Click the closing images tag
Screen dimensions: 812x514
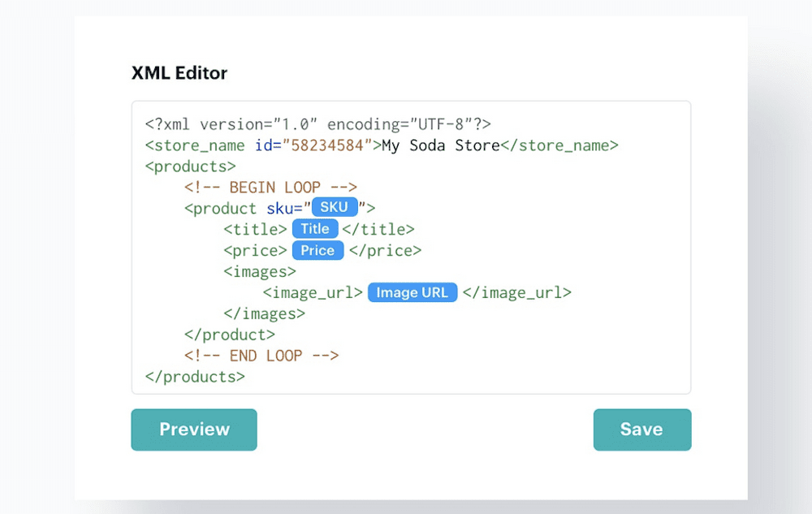(x=266, y=313)
